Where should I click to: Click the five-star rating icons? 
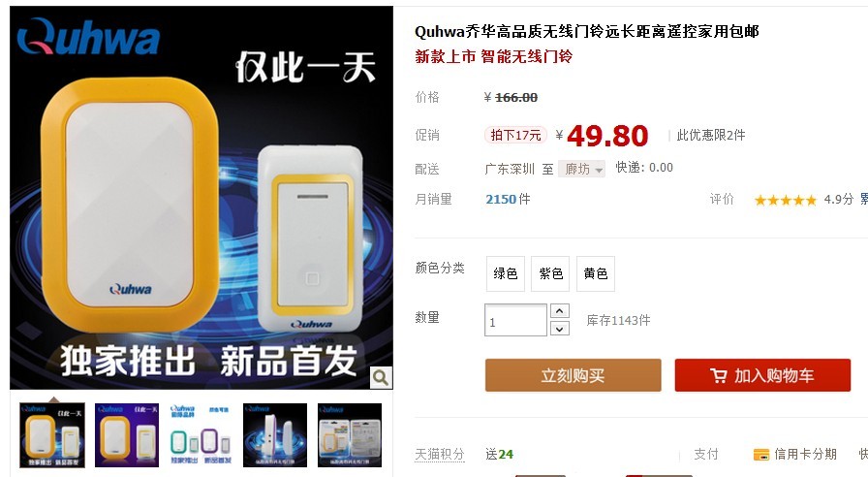click(785, 200)
